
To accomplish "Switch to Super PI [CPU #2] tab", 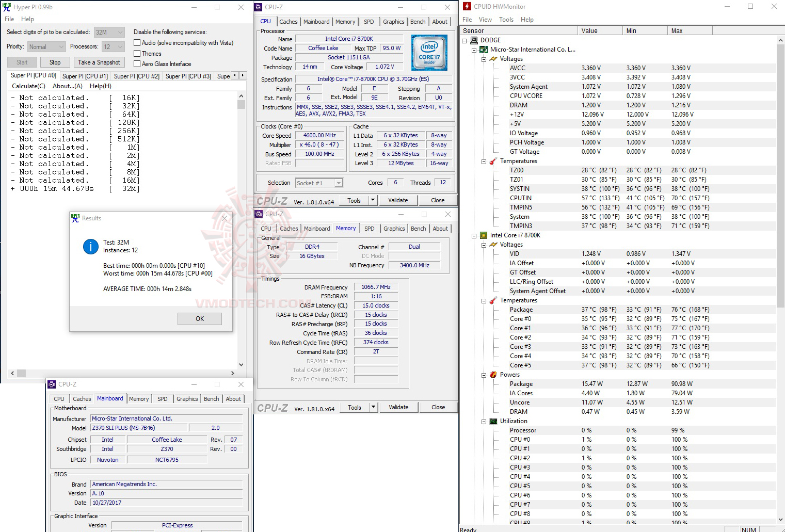I will pos(137,76).
